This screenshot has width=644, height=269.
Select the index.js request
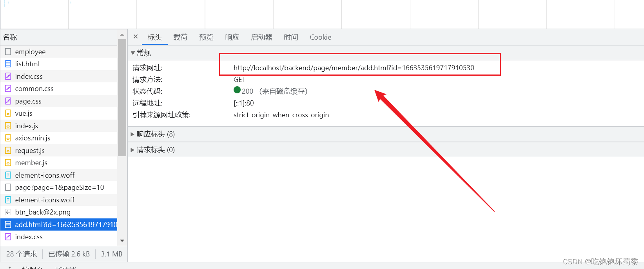tap(59, 125)
